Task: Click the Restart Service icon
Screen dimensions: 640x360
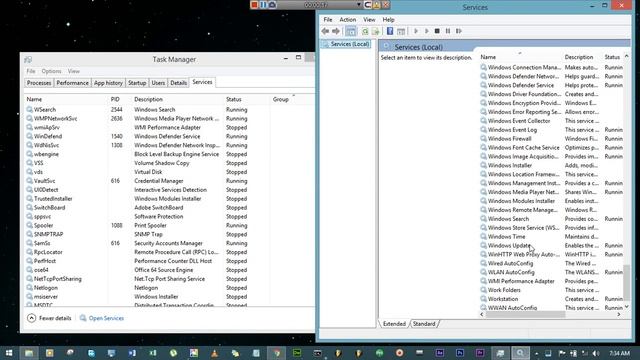Action: click(459, 31)
